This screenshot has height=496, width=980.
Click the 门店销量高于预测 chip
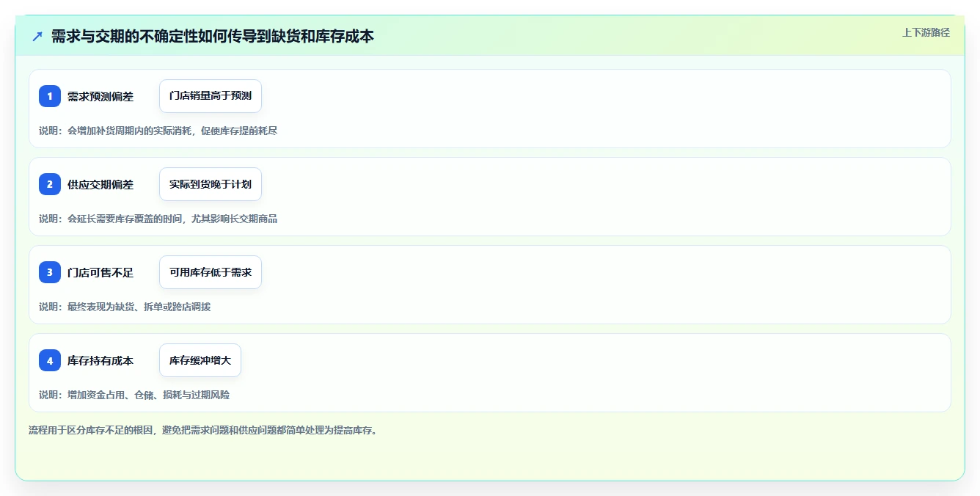click(211, 96)
